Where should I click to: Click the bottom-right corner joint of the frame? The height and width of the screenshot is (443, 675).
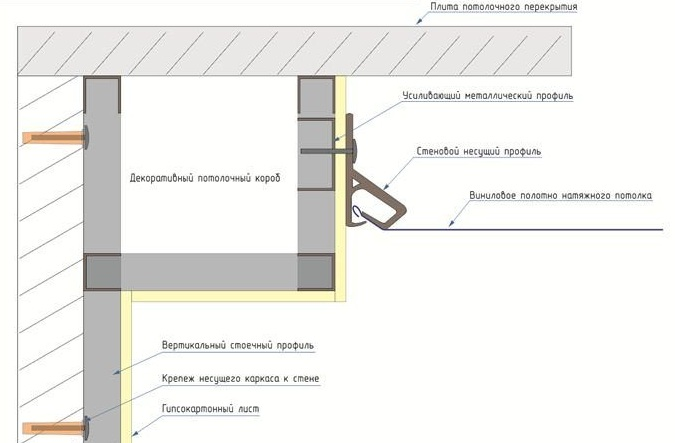click(315, 271)
